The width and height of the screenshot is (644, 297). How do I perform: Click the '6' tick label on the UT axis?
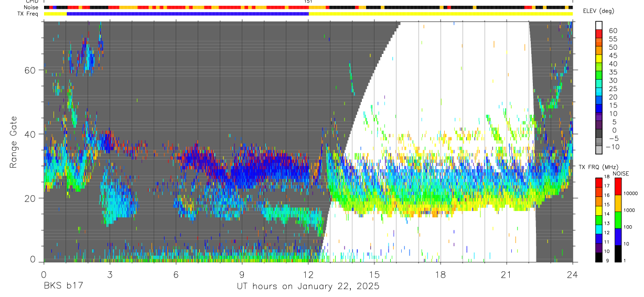[x=176, y=273]
